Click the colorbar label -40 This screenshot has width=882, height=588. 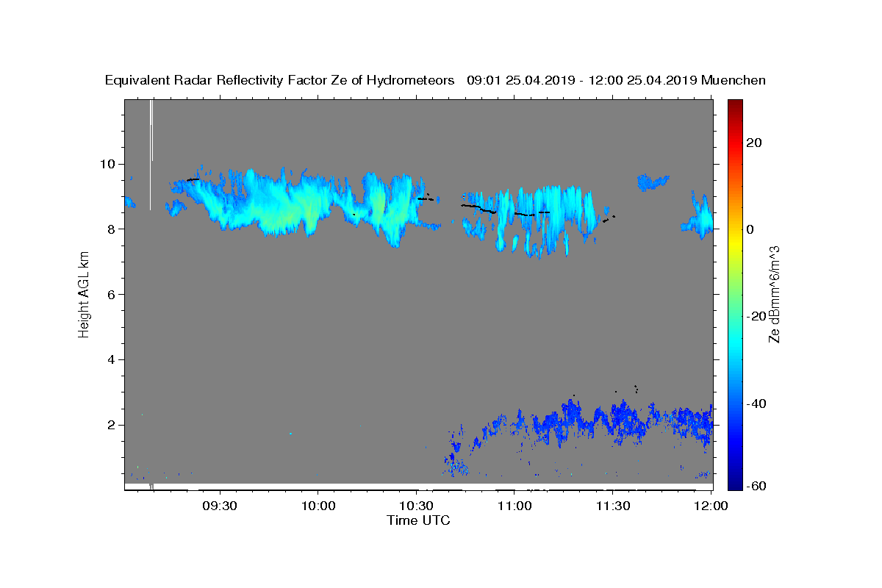(756, 404)
